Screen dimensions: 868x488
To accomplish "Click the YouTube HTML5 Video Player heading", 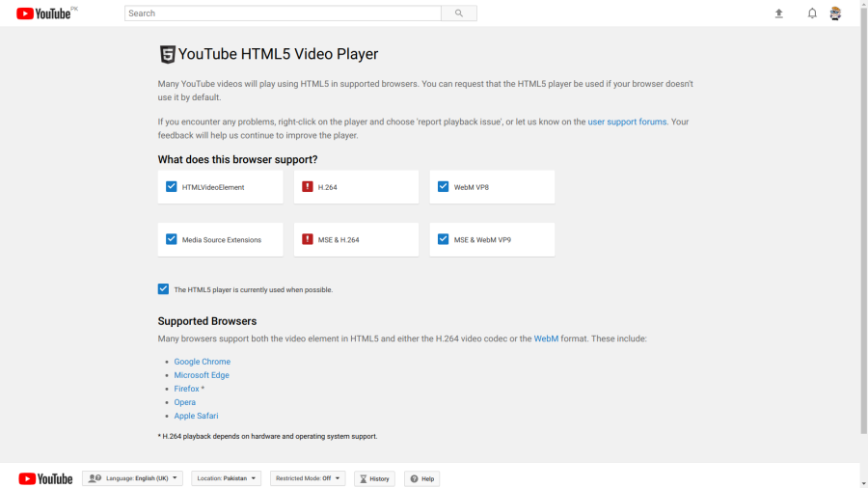I will click(x=278, y=54).
